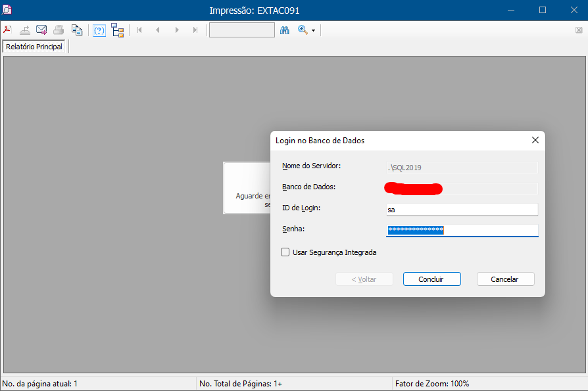Focus the Senha password field
The image size is (588, 391).
(462, 230)
